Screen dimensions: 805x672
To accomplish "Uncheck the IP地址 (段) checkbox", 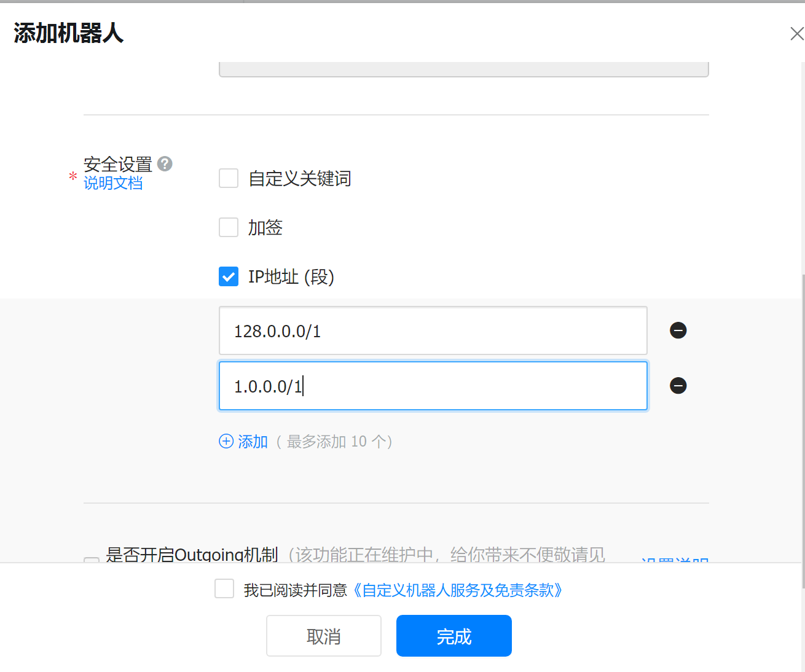I will pyautogui.click(x=229, y=276).
